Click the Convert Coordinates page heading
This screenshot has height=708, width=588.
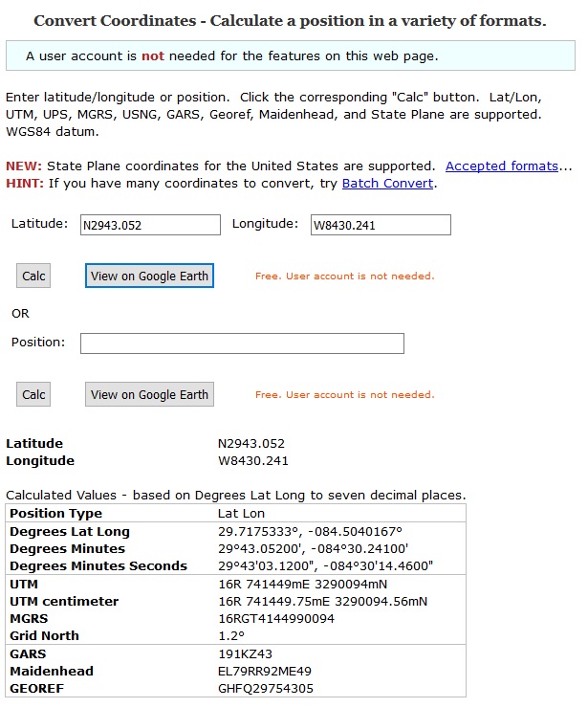coord(290,21)
